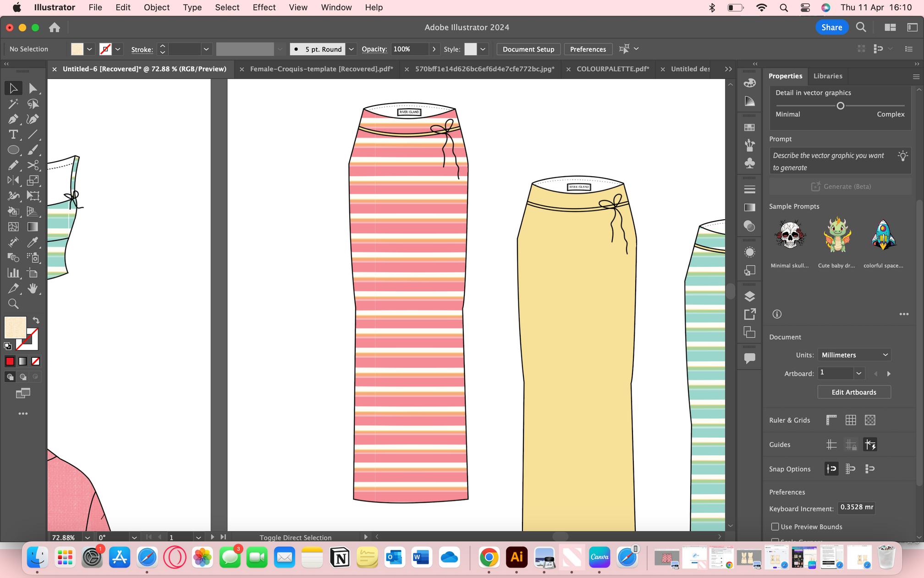Image resolution: width=924 pixels, height=578 pixels.
Task: Select the Magic Wand tool
Action: [13, 104]
